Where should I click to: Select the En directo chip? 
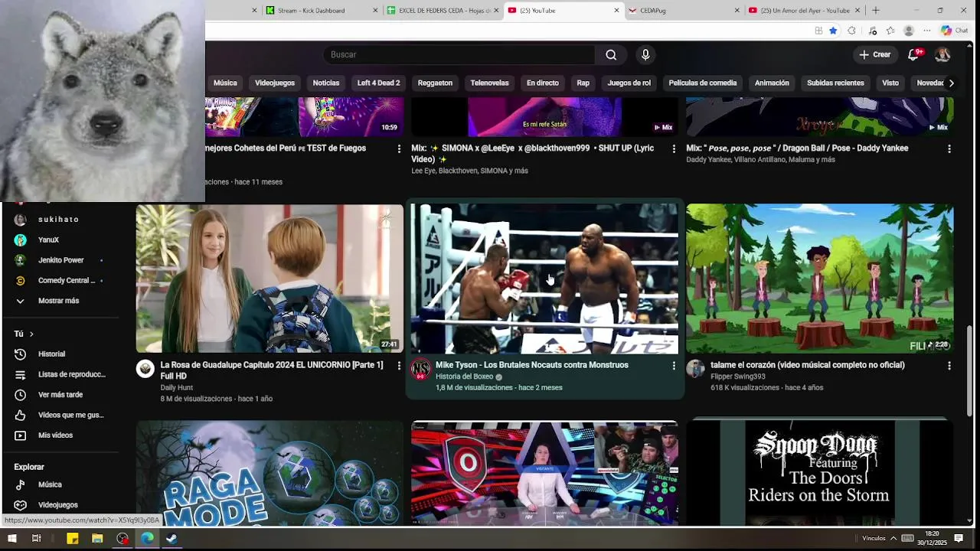(543, 83)
